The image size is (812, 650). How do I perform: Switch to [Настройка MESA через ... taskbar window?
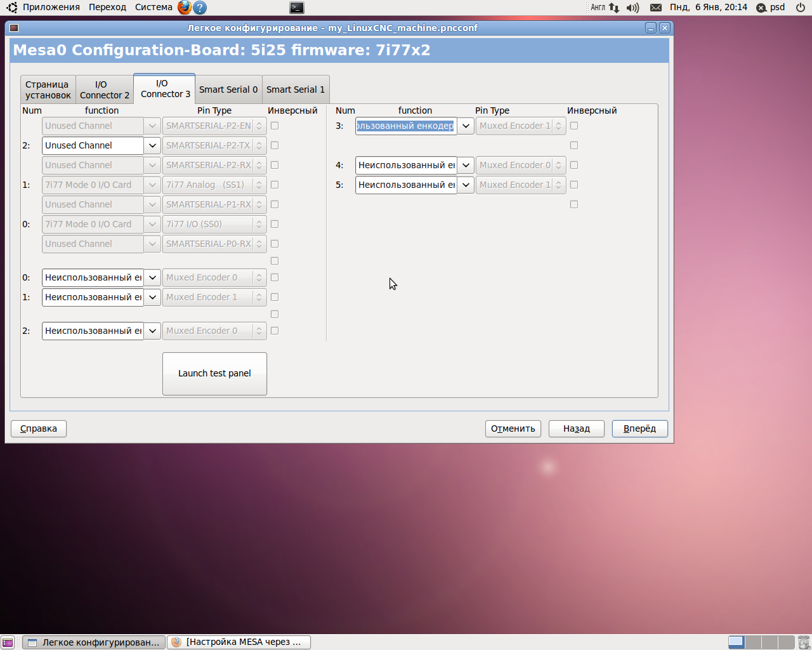pyautogui.click(x=239, y=642)
